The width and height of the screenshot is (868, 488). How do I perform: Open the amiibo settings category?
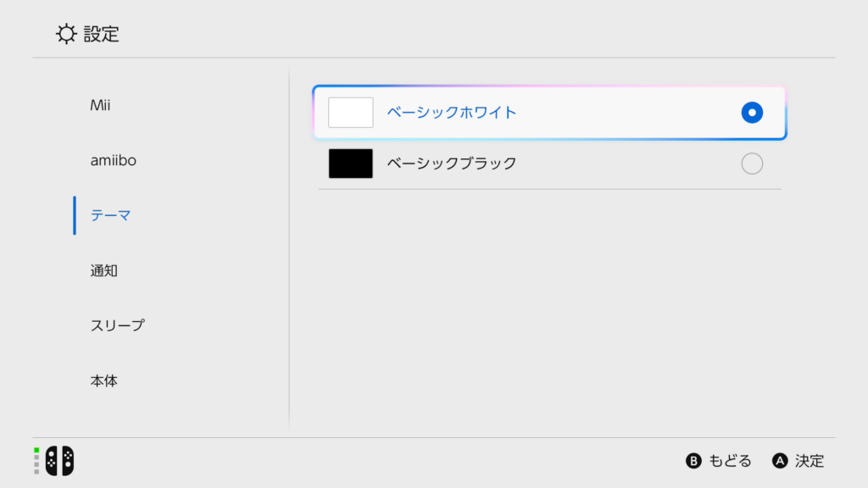coord(113,160)
